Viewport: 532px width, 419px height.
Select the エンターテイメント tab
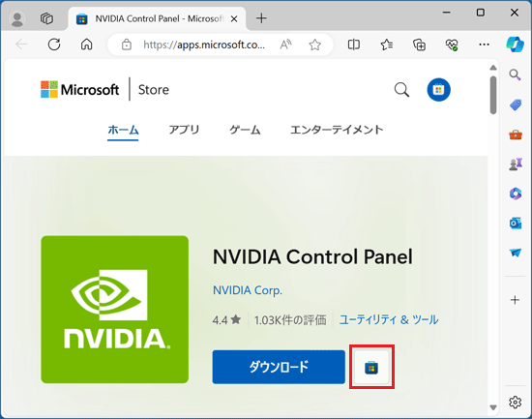[337, 130]
